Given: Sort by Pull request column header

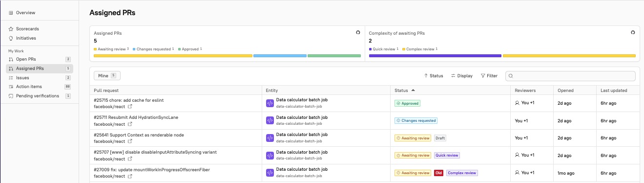Looking at the screenshot, I should click(x=106, y=91).
